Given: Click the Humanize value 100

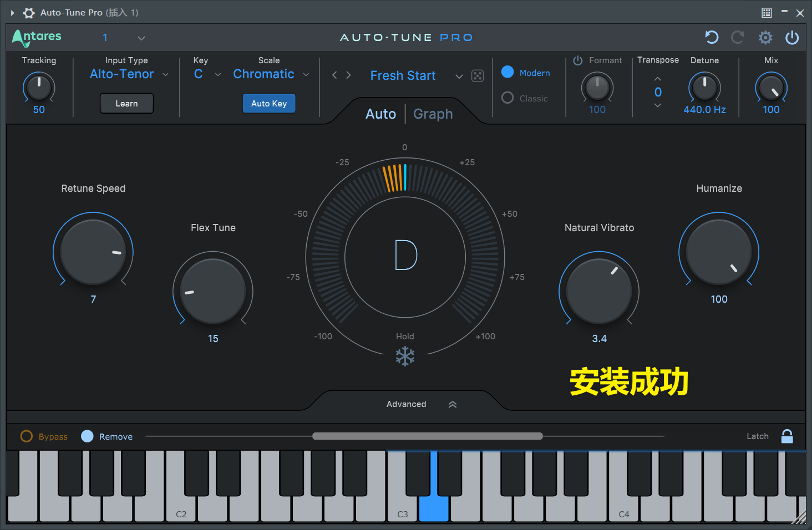Looking at the screenshot, I should coord(719,299).
